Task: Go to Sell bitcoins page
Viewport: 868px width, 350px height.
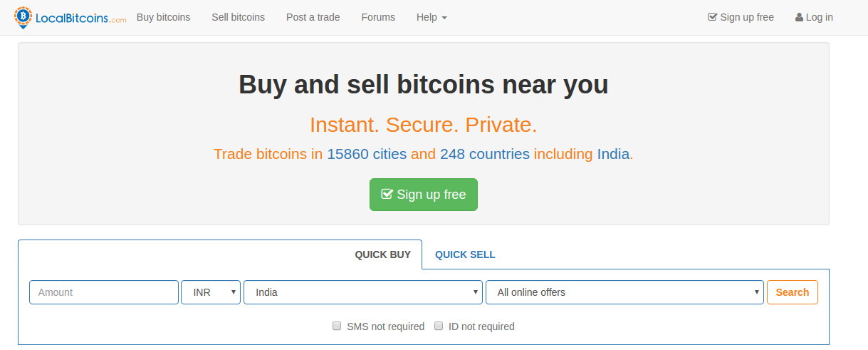Action: [238, 17]
